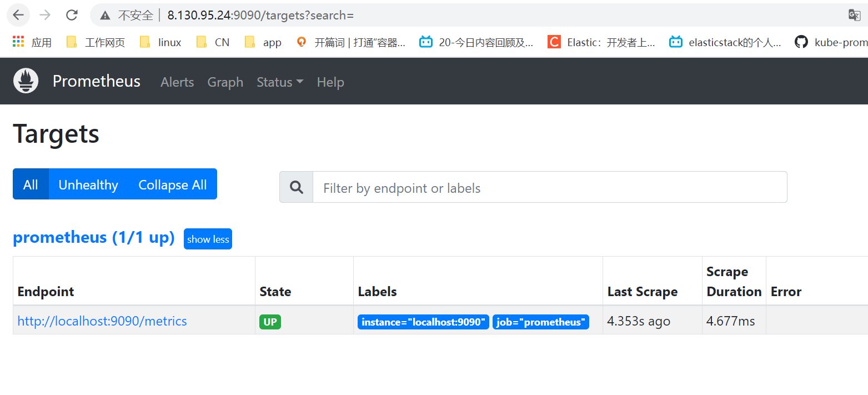Click the 4.677ms scrape duration value
Viewport: 868px width, 395px height.
(x=730, y=321)
